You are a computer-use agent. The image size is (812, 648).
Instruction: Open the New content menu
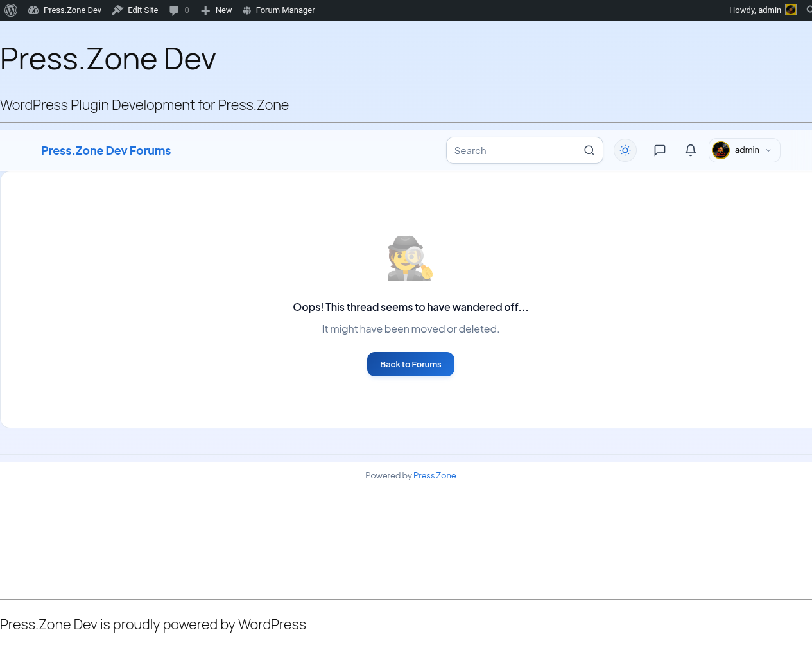pyautogui.click(x=216, y=10)
